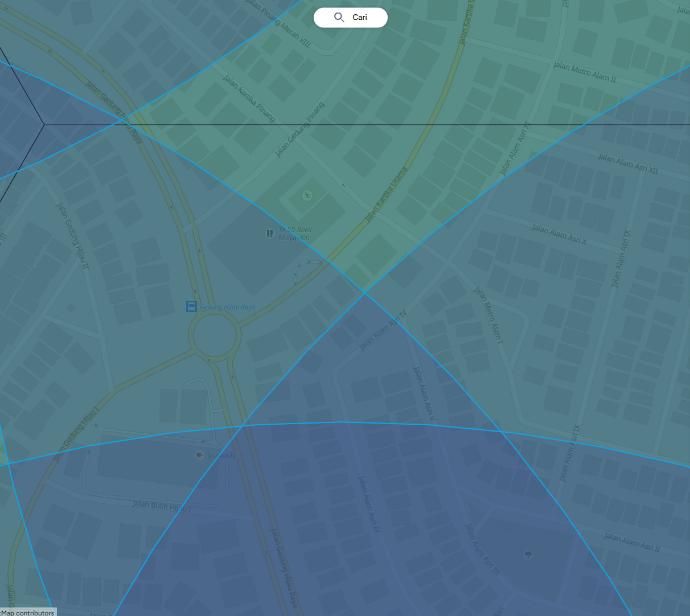Click the Jalan Kartika Pinang street label
690x616 pixels.
(249, 98)
